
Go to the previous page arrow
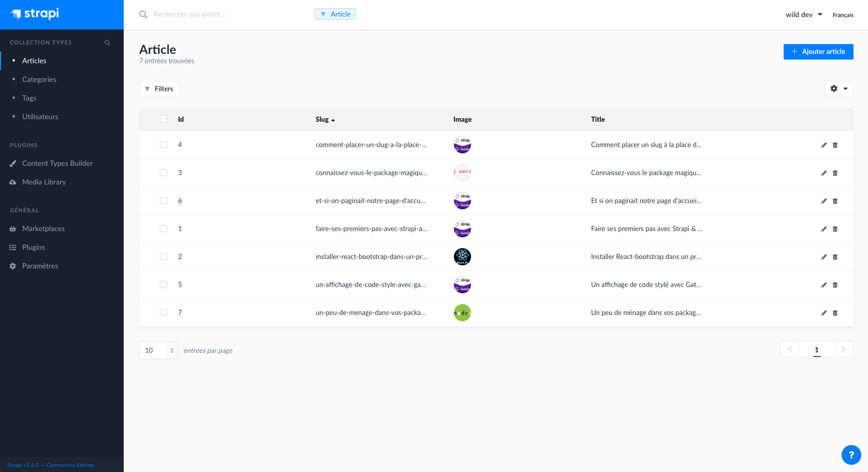tap(790, 349)
